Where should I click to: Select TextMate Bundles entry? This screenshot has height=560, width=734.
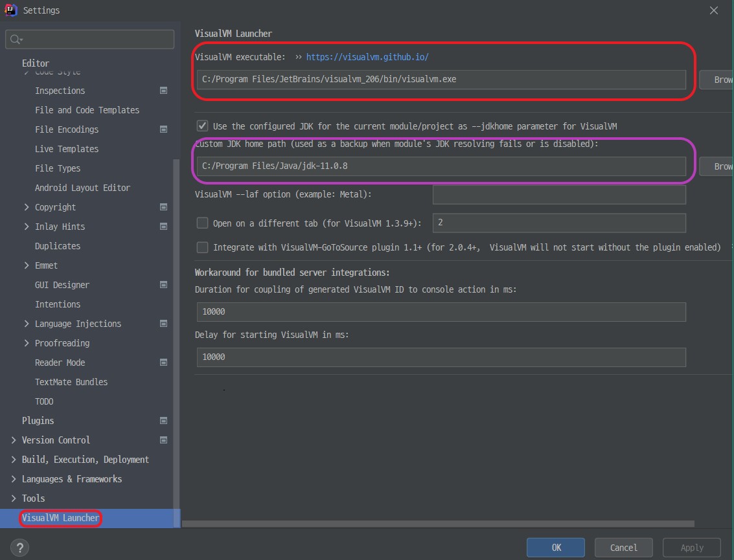[71, 382]
